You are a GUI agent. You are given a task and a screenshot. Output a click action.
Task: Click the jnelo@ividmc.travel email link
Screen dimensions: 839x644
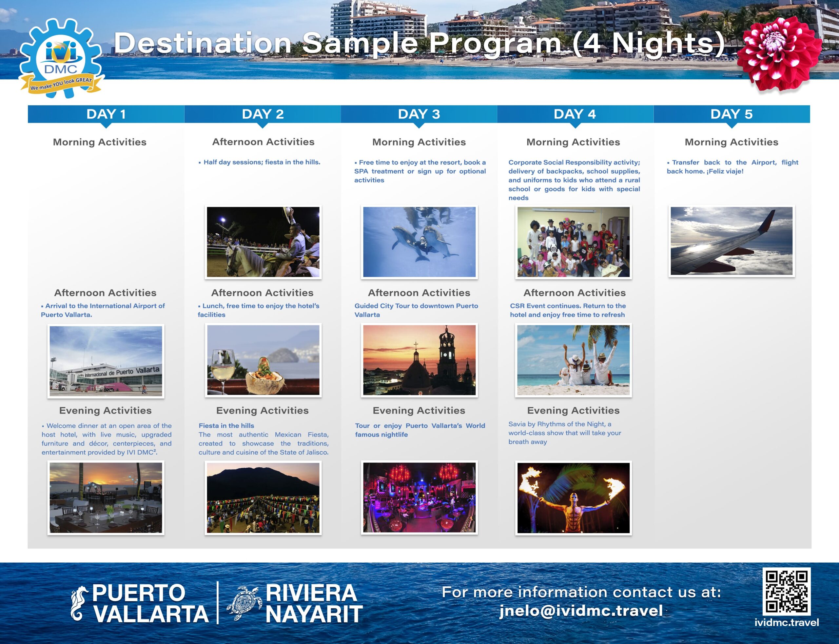[x=581, y=611]
